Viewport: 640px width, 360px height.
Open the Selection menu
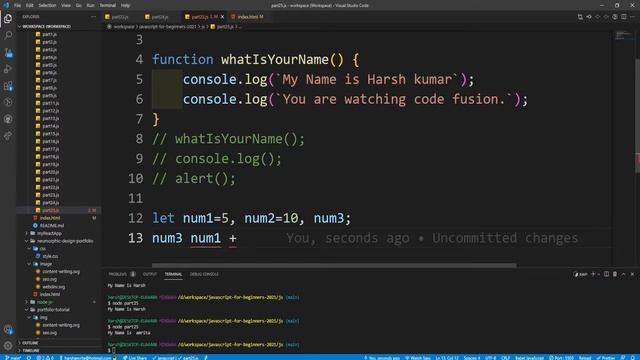[x=47, y=5]
